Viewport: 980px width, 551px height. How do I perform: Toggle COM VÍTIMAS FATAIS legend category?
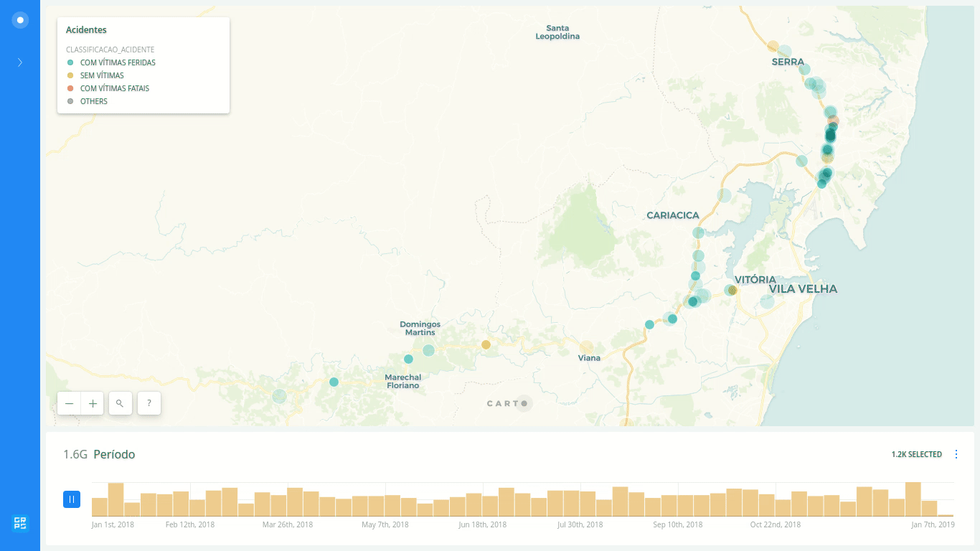point(114,88)
